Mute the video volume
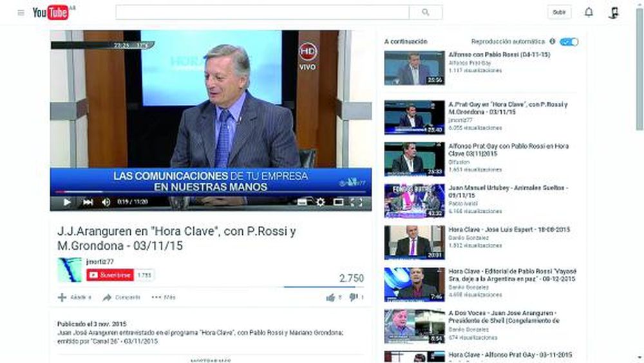Image resolution: width=644 pixels, height=363 pixels. point(106,202)
